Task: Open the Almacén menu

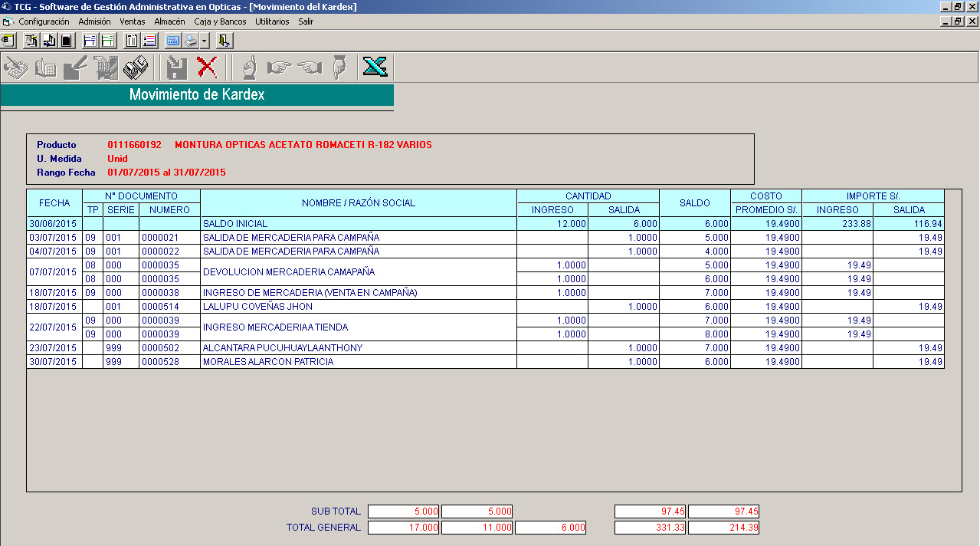Action: click(x=169, y=21)
